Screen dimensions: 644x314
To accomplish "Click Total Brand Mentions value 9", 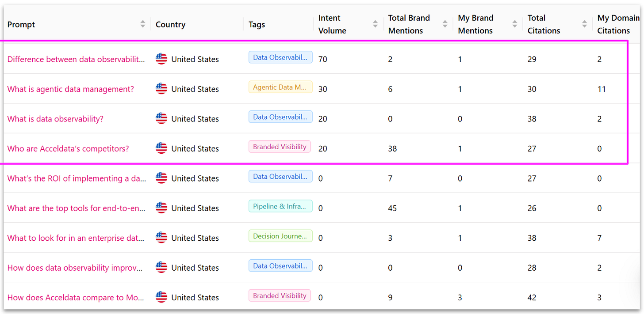I will (x=390, y=298).
